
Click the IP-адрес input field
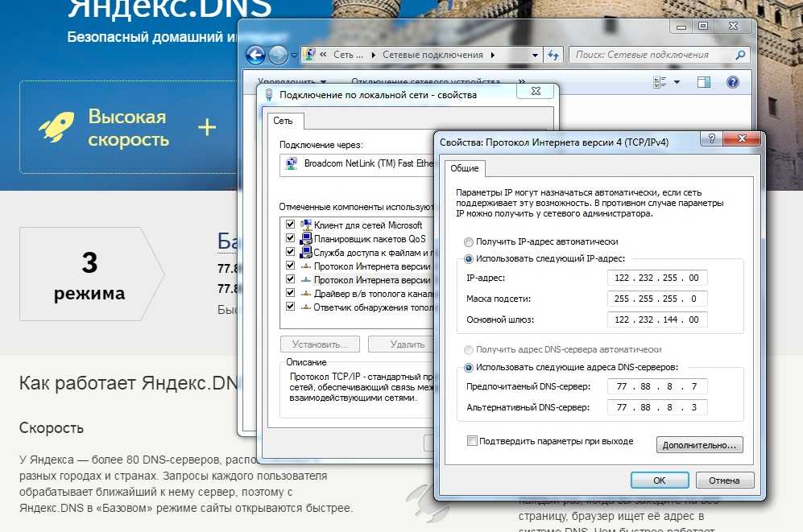point(657,278)
